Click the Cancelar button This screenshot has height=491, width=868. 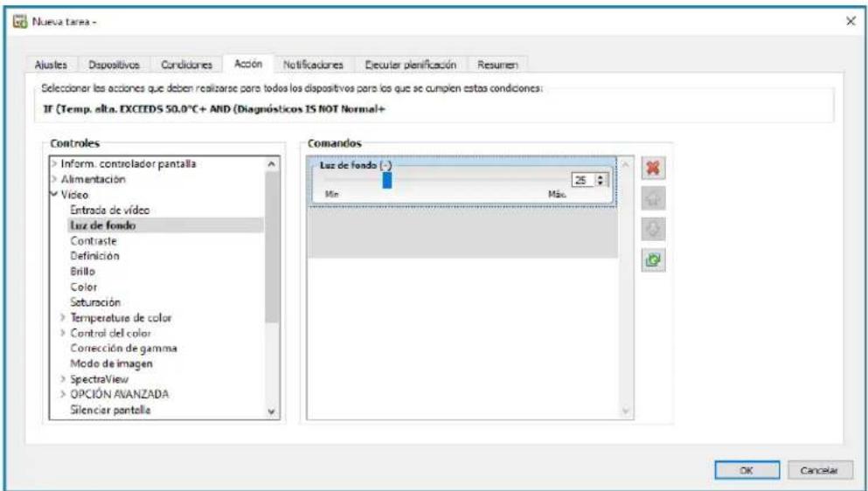[x=821, y=471]
